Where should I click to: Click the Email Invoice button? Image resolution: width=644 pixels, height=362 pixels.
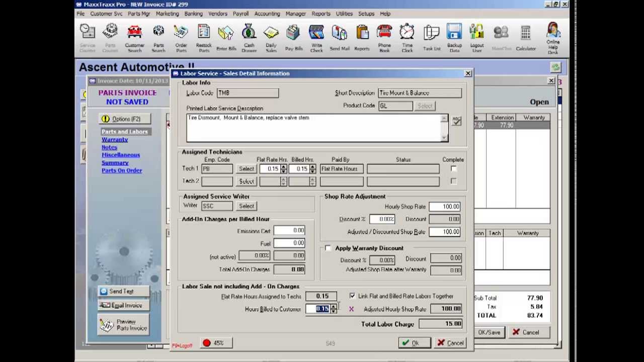point(123,305)
